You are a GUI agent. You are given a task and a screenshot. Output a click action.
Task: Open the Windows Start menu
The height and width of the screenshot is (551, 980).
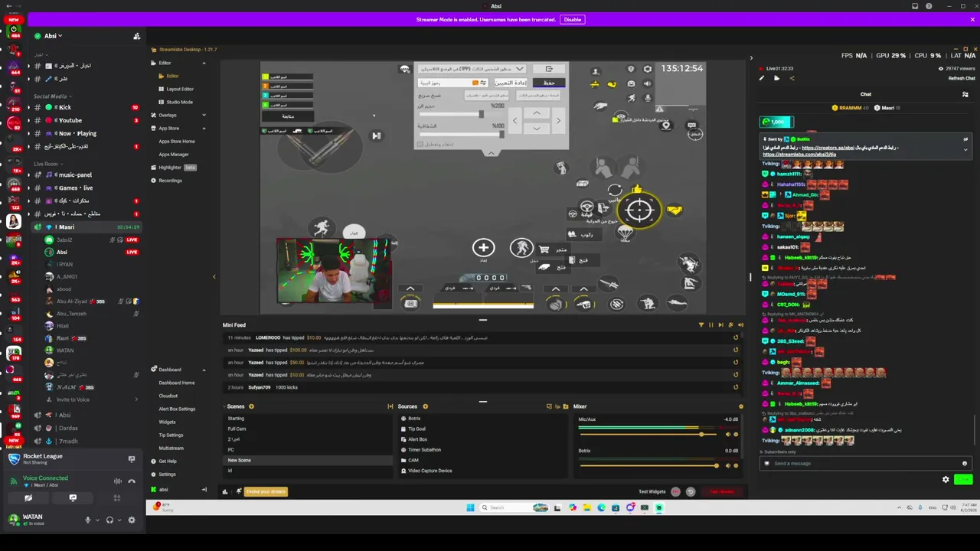470,507
